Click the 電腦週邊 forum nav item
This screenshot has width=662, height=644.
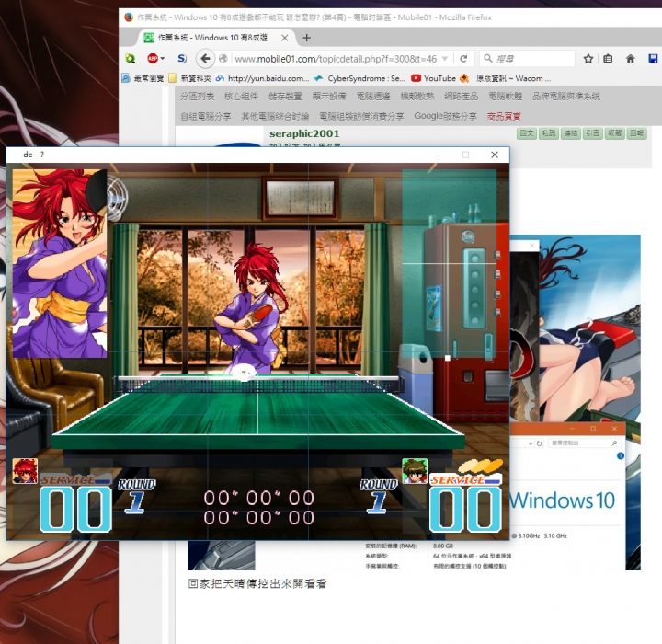(x=373, y=97)
